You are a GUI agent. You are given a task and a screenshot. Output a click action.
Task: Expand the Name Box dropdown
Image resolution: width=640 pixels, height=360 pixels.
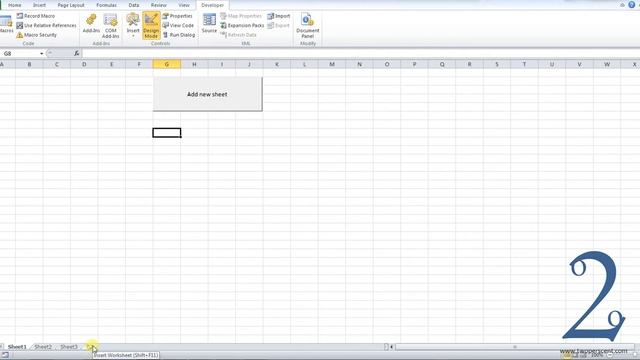coord(41,53)
